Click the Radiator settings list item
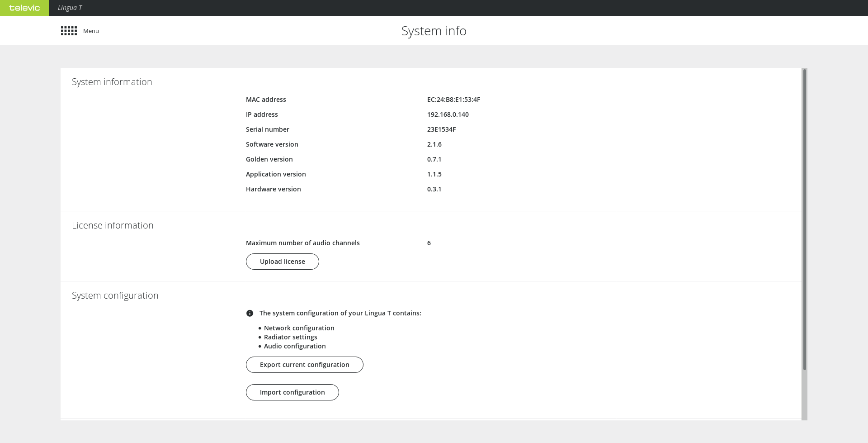 (x=290, y=337)
